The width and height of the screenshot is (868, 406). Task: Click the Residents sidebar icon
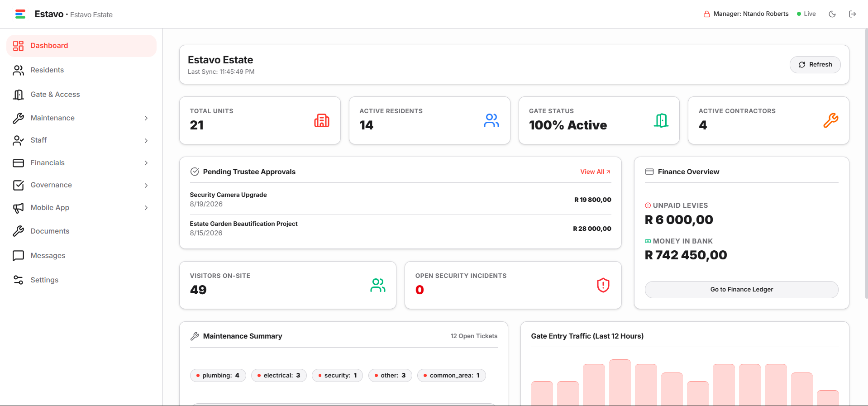coord(18,70)
